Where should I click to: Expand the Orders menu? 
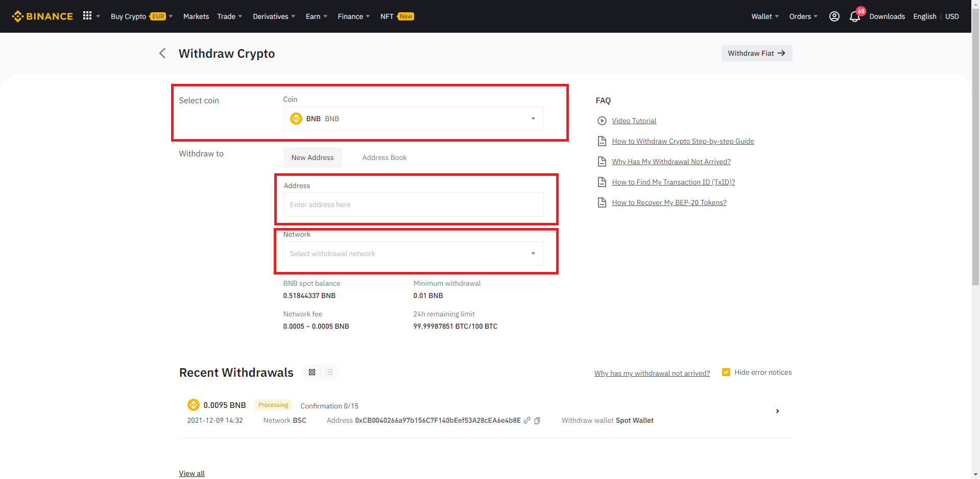(x=803, y=16)
